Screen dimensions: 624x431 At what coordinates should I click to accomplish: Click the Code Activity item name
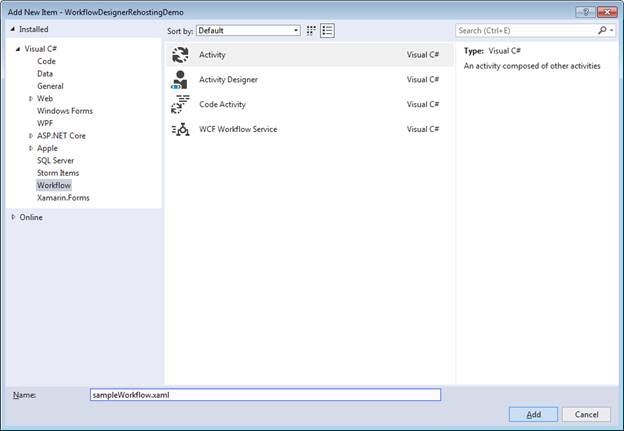coord(222,104)
